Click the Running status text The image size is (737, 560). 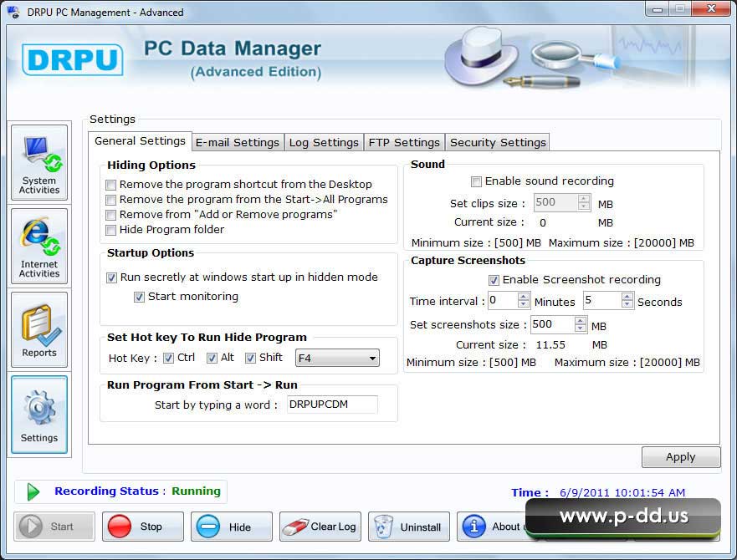click(x=196, y=491)
